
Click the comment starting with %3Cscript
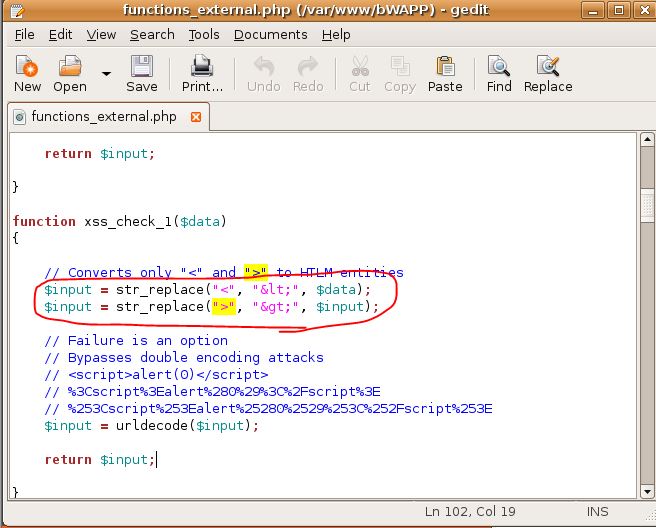[x=212, y=392]
